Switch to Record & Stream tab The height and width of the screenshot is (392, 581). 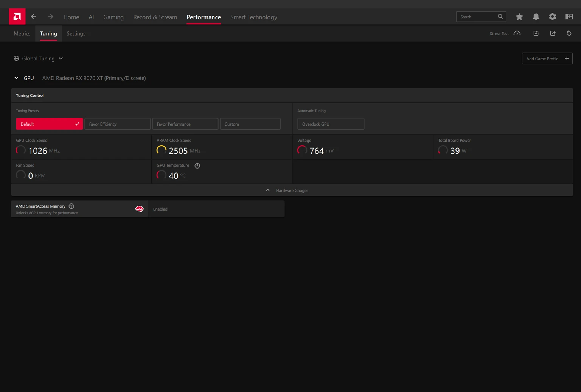point(155,17)
